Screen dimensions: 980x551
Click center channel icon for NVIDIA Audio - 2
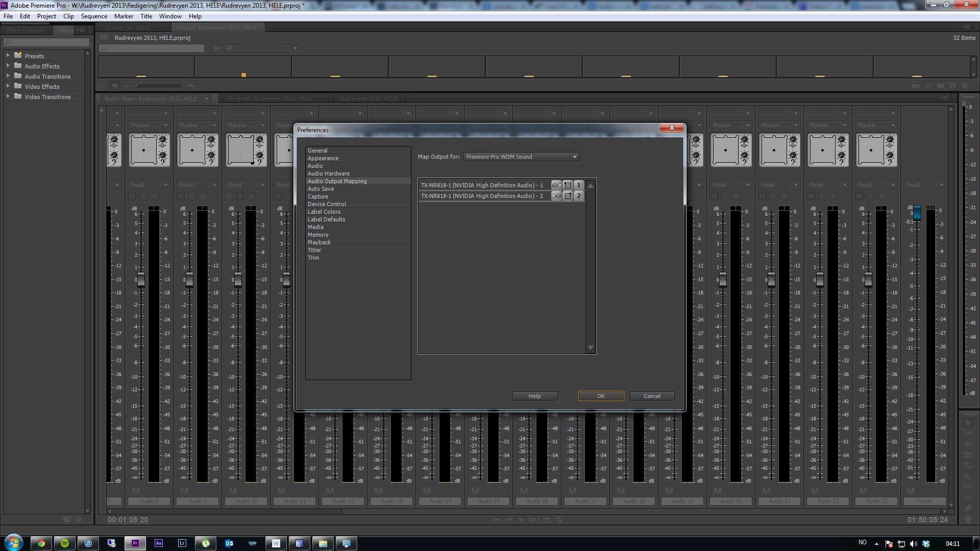coord(568,196)
